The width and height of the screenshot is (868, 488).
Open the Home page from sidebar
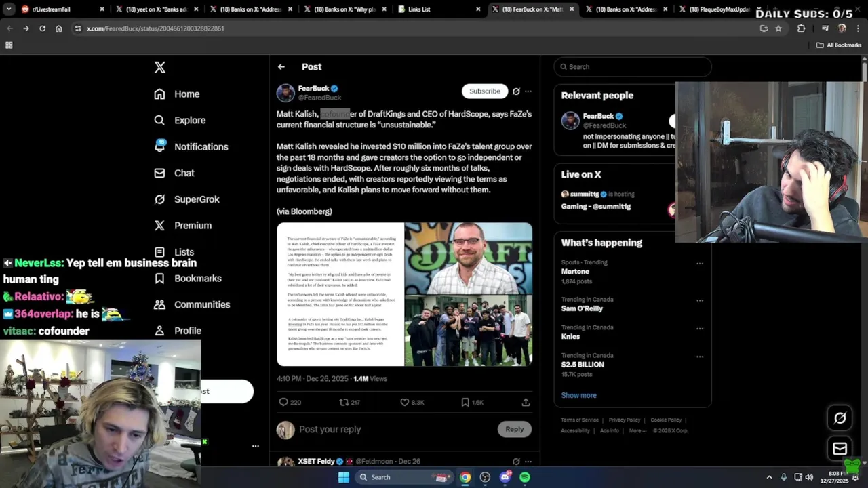point(177,94)
